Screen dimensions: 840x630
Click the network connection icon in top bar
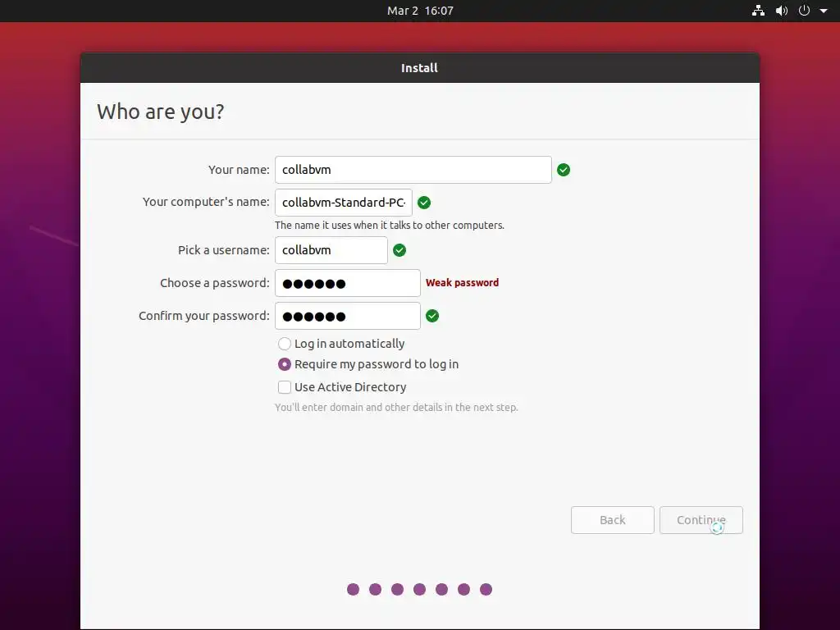tap(758, 11)
